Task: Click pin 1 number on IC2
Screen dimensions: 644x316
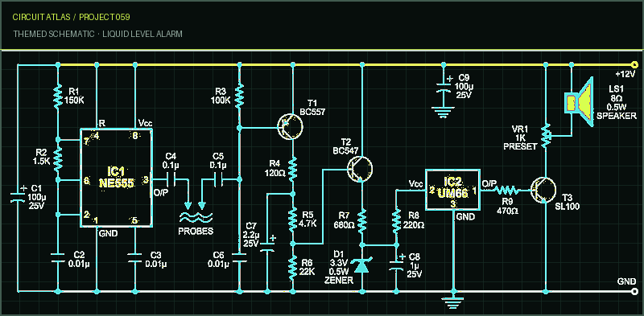Action: [x=474, y=190]
